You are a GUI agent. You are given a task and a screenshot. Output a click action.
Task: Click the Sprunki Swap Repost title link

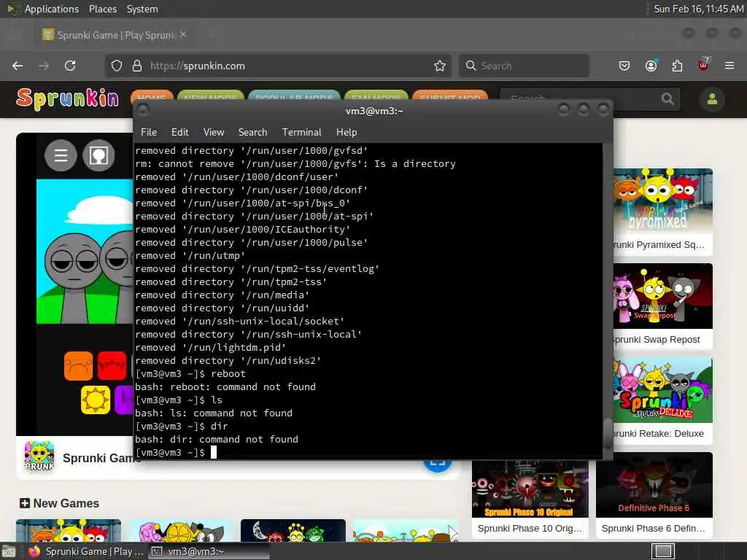657,340
